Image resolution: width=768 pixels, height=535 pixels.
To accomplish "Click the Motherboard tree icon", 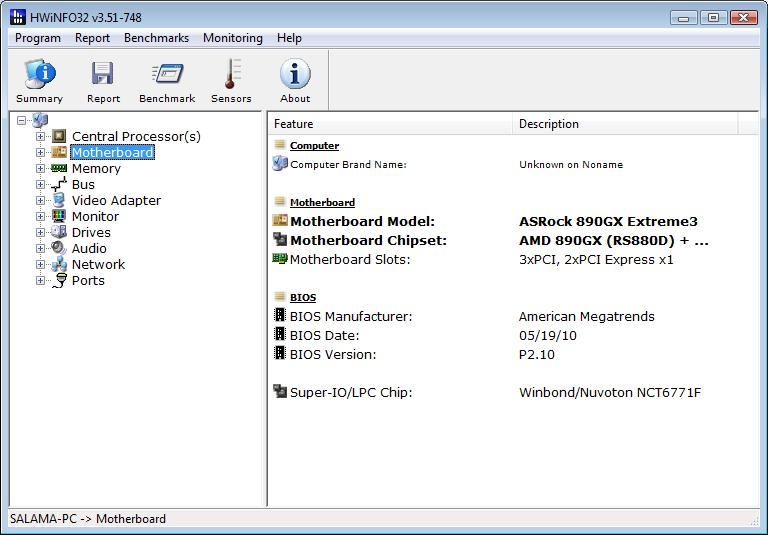I will pyautogui.click(x=59, y=152).
